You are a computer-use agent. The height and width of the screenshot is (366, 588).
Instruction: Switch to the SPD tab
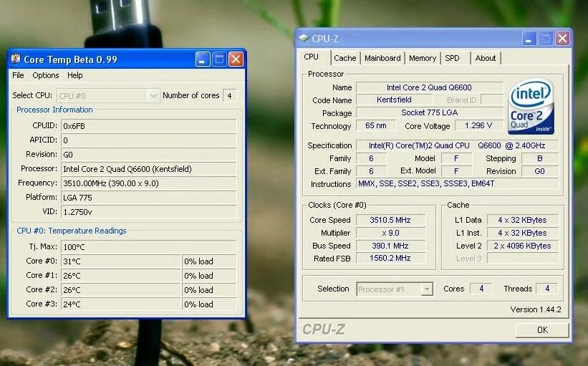452,58
